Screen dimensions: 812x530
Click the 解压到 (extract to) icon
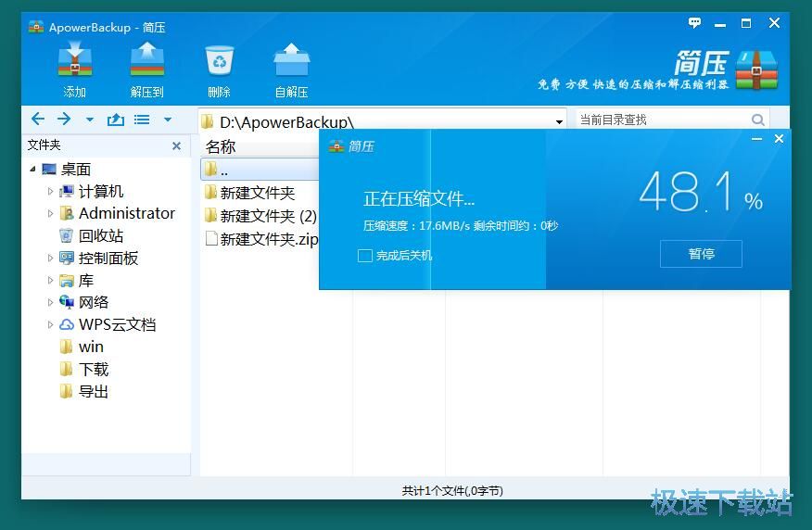point(147,59)
